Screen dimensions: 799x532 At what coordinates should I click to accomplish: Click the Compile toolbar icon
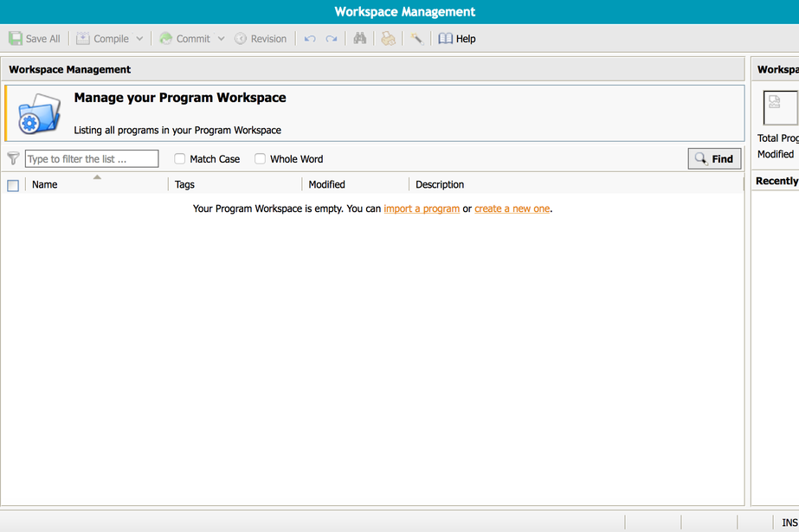coord(83,39)
